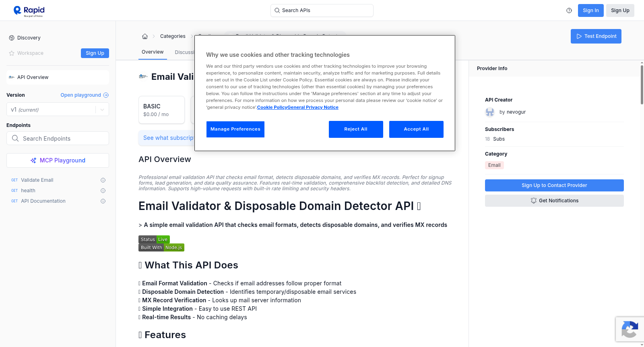Viewport: 644px width, 347px height.
Task: Select the BASIC plan card
Action: point(161,110)
